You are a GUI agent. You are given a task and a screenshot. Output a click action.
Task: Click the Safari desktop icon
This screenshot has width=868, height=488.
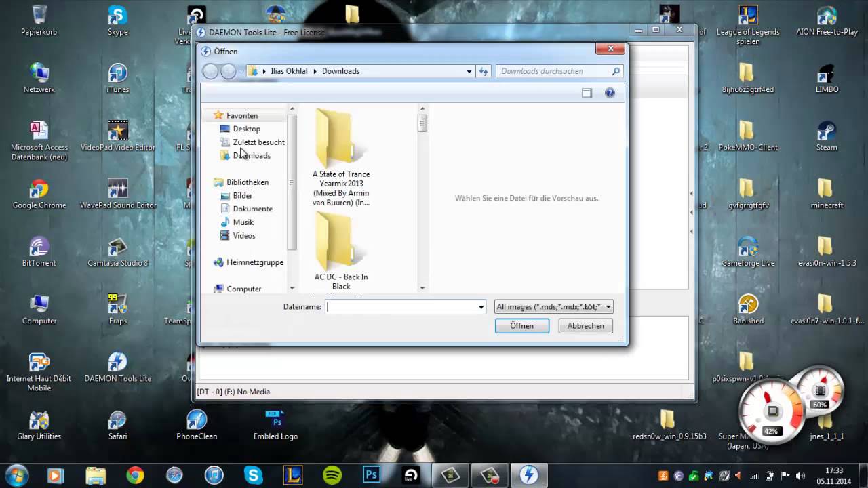click(x=117, y=426)
